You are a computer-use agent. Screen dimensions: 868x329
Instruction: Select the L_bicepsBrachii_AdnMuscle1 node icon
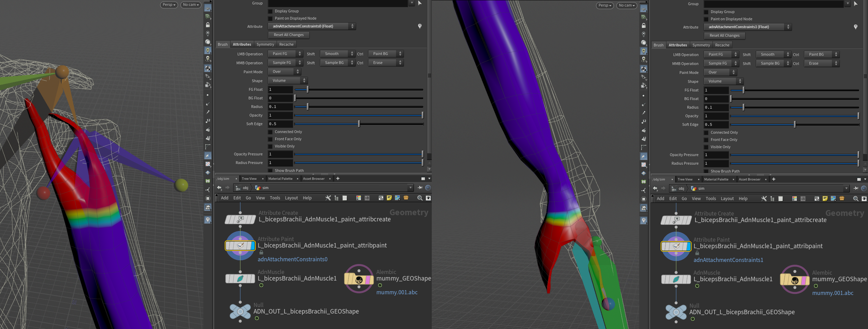[x=240, y=278]
